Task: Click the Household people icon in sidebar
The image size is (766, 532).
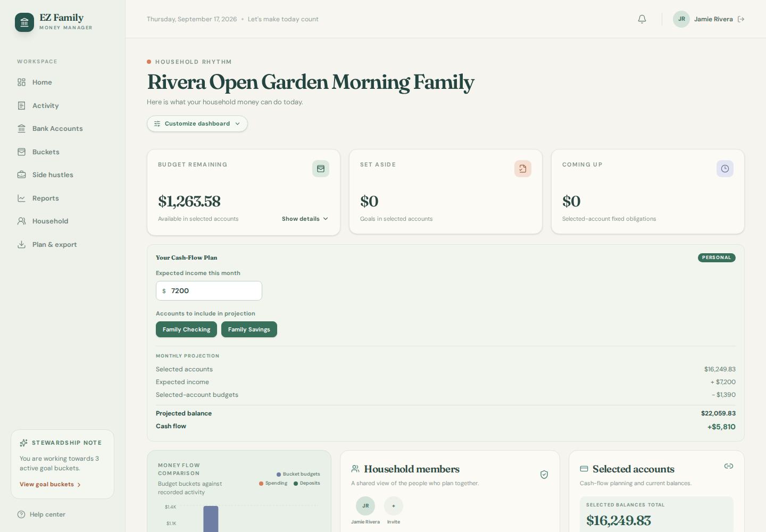Action: [x=21, y=221]
